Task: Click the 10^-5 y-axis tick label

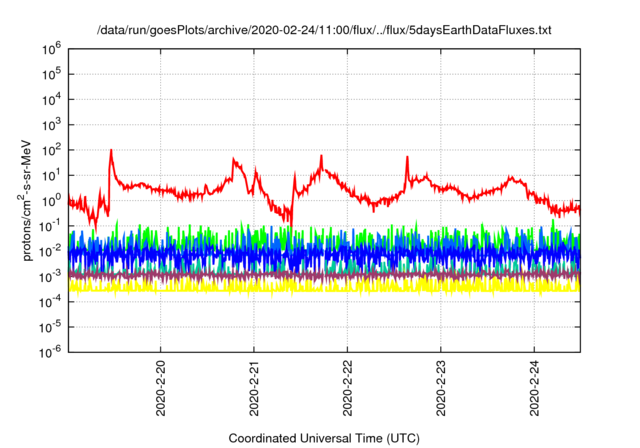Action: point(50,327)
